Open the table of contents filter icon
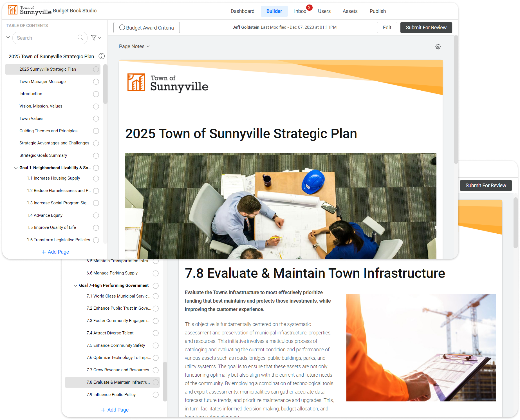520x420 pixels. (x=94, y=38)
